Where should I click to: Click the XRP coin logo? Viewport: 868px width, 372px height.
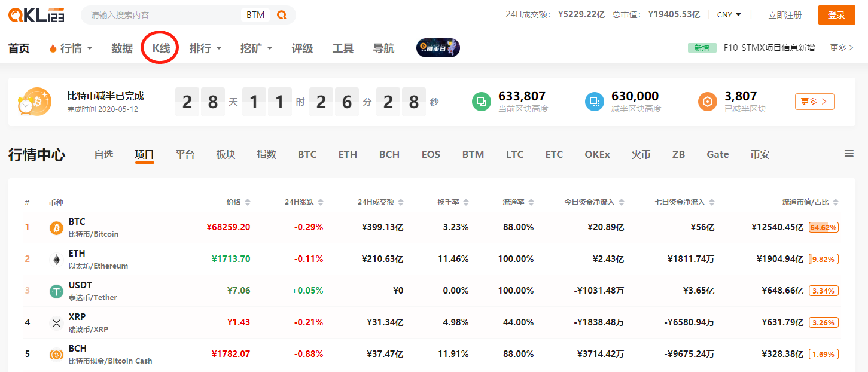pos(57,323)
